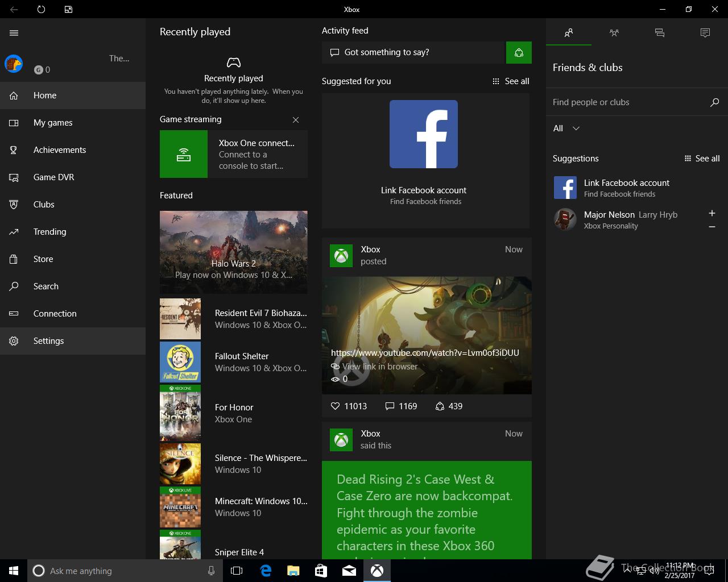
Task: Open Trending page
Action: [73, 232]
